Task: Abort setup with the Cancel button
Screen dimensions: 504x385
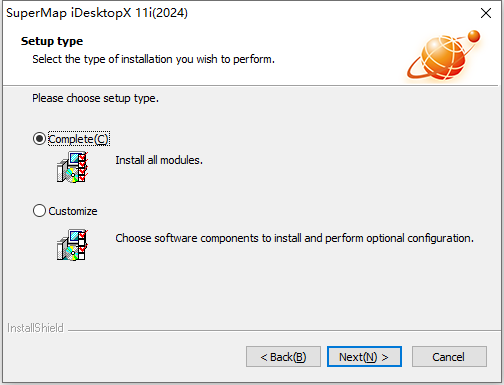Action: click(449, 357)
